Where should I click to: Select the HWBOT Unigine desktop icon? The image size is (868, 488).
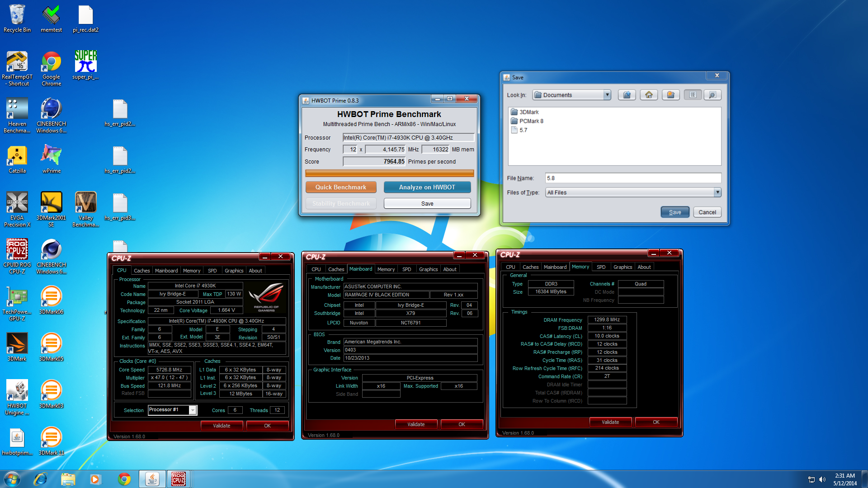point(17,398)
